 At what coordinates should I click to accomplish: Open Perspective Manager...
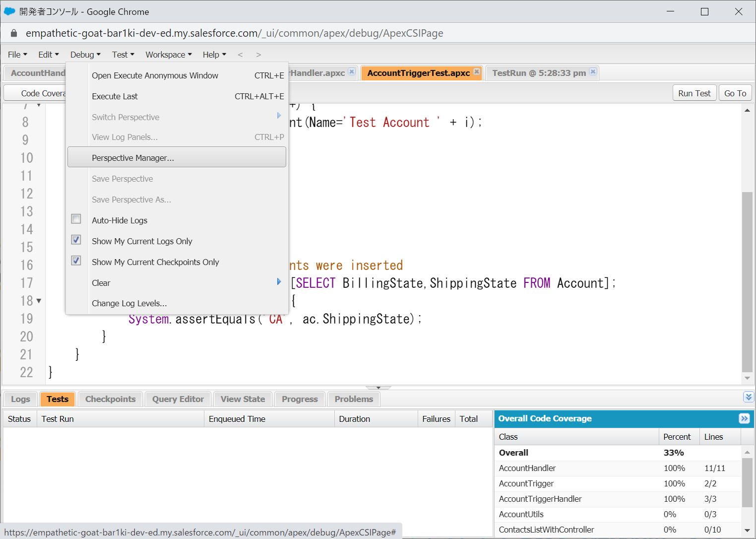[177, 157]
